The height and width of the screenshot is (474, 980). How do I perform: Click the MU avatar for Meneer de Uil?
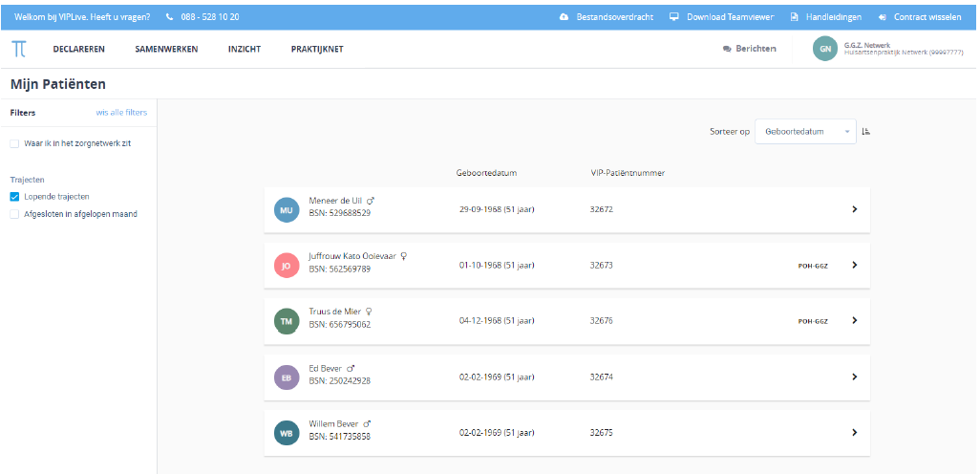(x=287, y=210)
